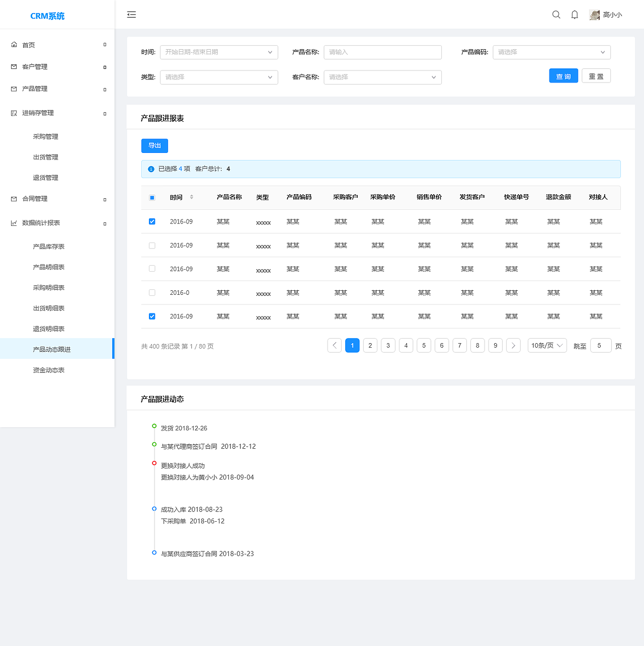Image resolution: width=644 pixels, height=646 pixels.
Task: Click the user avatar picture
Action: coord(594,15)
